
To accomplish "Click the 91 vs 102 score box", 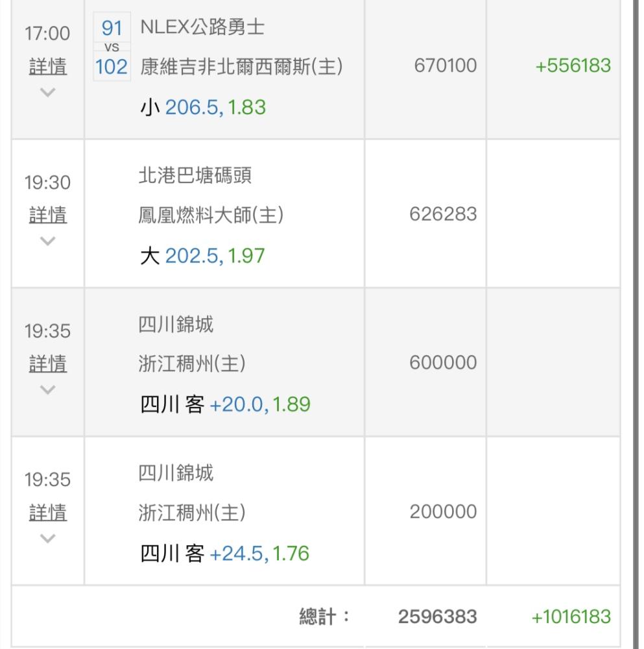I will [x=112, y=46].
